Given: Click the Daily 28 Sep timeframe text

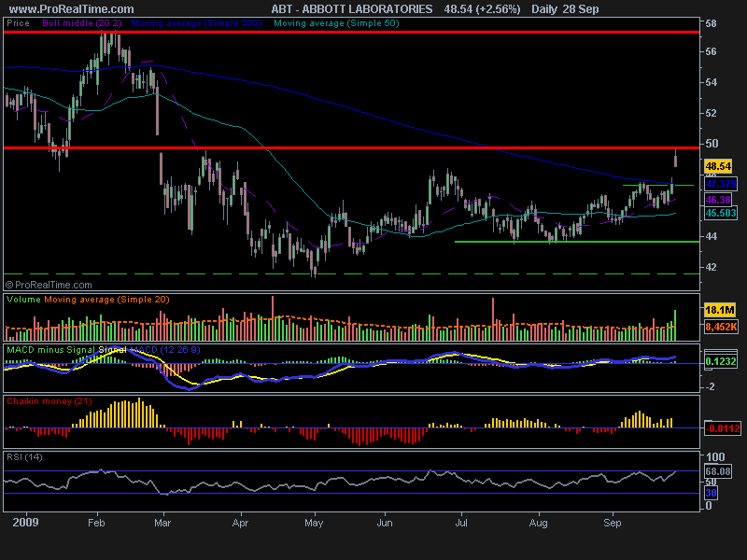Looking at the screenshot, I should [565, 9].
